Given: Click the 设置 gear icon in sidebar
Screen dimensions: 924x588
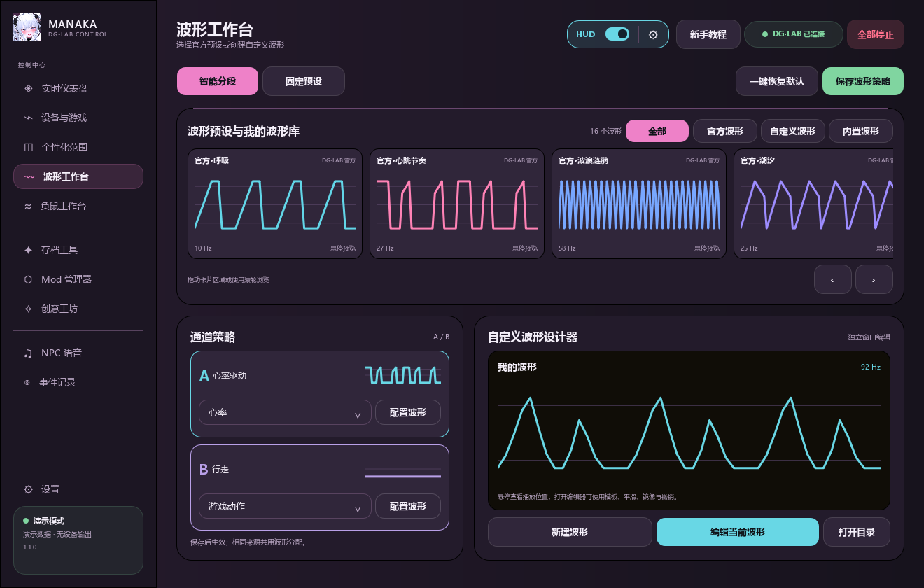Looking at the screenshot, I should pos(28,489).
